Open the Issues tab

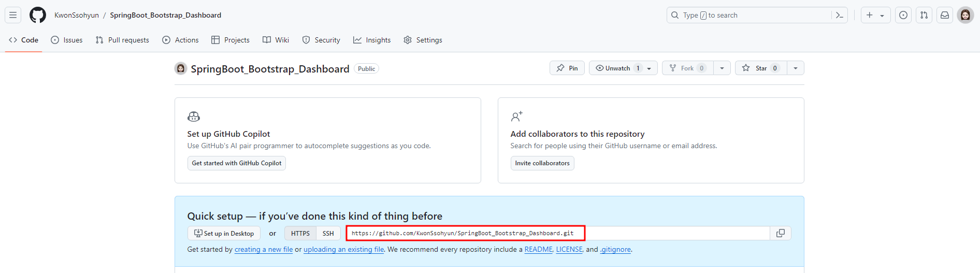[67, 40]
